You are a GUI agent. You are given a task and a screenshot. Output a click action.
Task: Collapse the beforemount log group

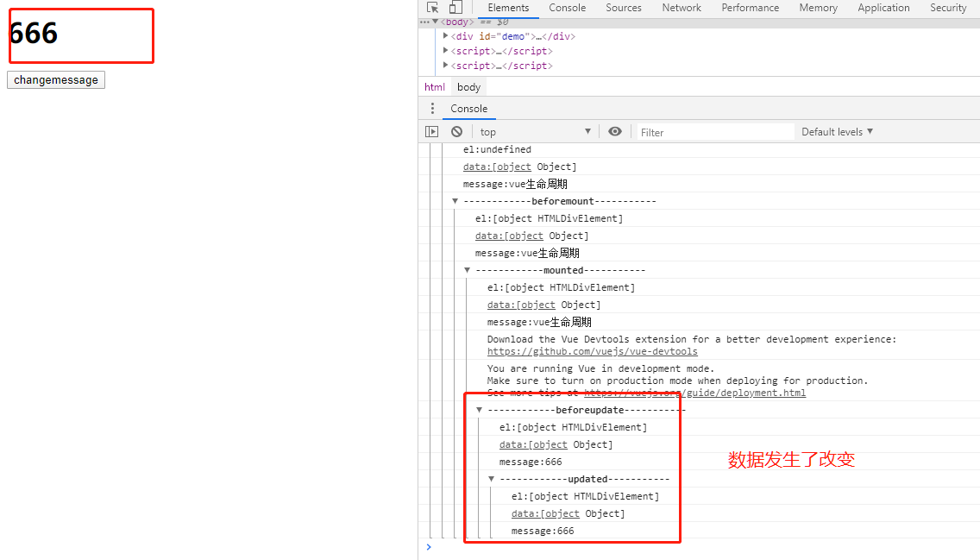click(x=455, y=201)
